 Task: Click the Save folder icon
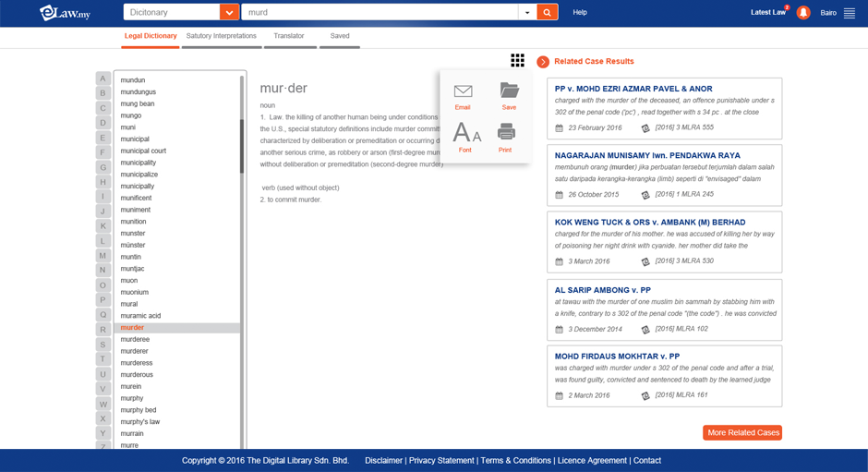pos(509,91)
